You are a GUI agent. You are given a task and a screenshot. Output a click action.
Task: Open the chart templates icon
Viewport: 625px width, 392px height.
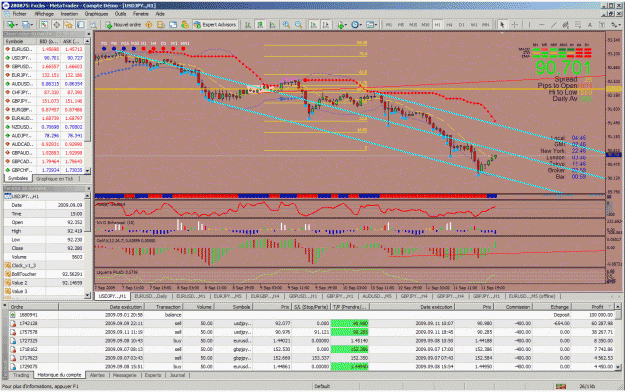[369, 25]
